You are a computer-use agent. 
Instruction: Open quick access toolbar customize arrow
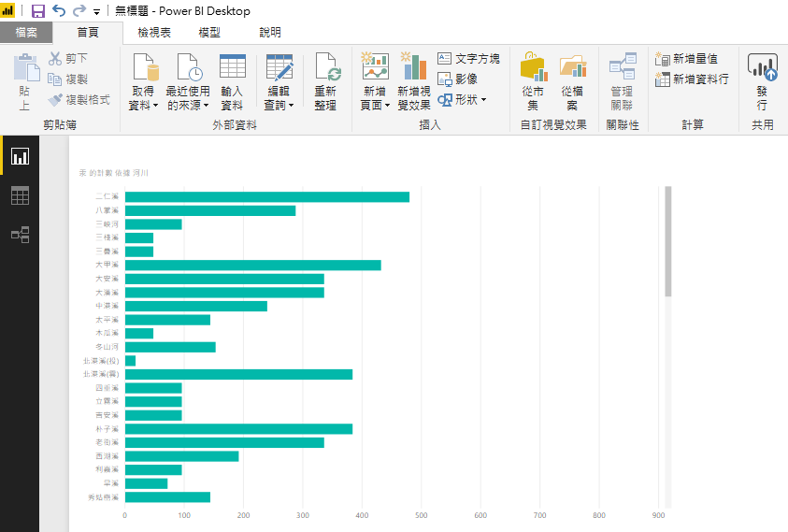click(96, 12)
